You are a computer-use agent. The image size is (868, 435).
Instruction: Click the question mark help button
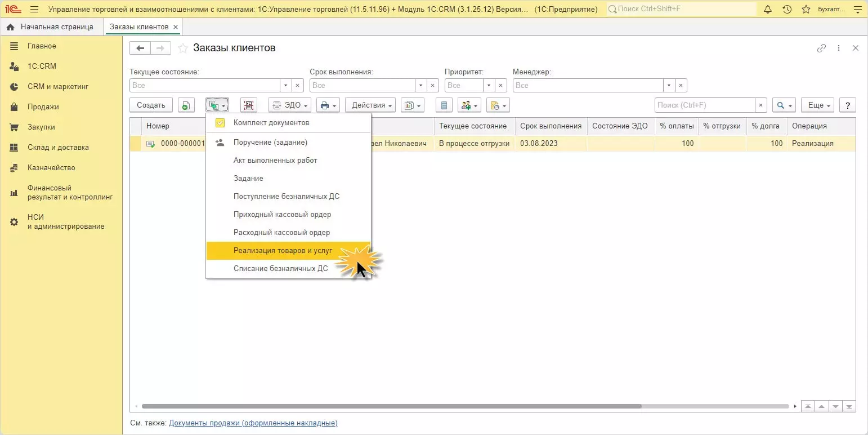click(x=847, y=105)
